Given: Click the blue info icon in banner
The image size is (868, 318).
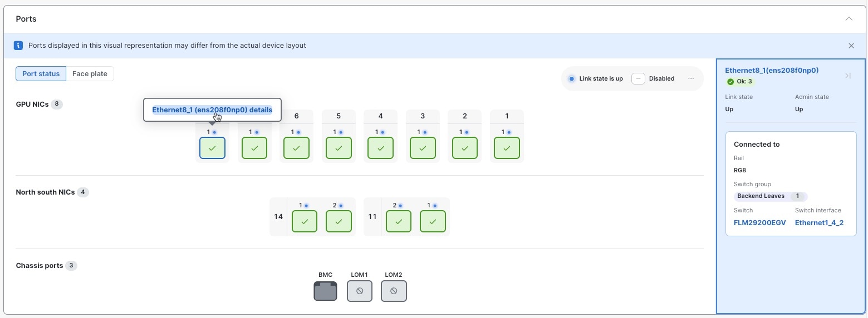Looking at the screenshot, I should pyautogui.click(x=18, y=46).
